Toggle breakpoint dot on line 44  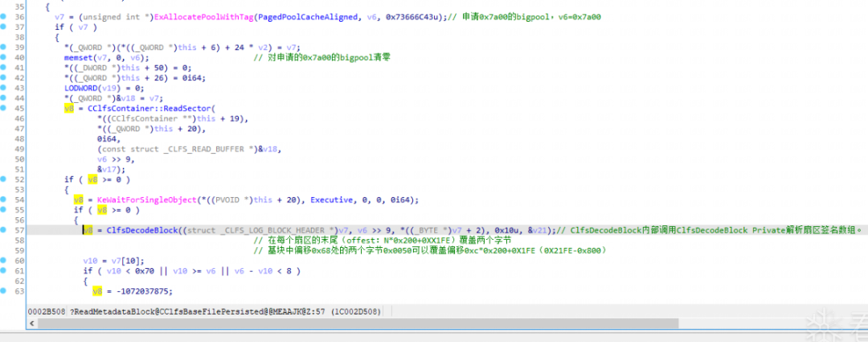[5, 98]
